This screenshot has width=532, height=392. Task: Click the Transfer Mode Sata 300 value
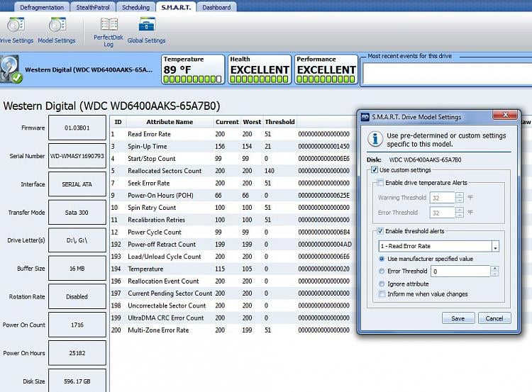(x=77, y=212)
